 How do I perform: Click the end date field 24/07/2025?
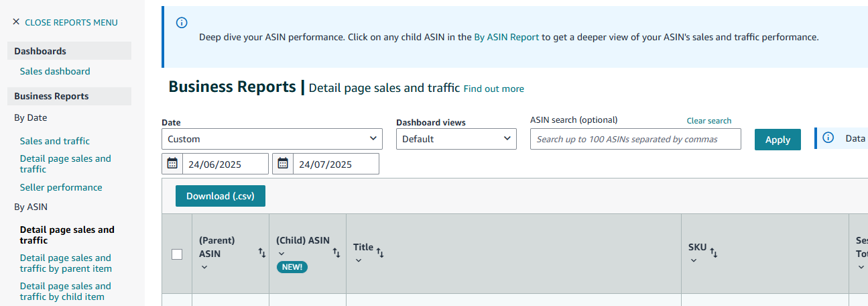[336, 164]
